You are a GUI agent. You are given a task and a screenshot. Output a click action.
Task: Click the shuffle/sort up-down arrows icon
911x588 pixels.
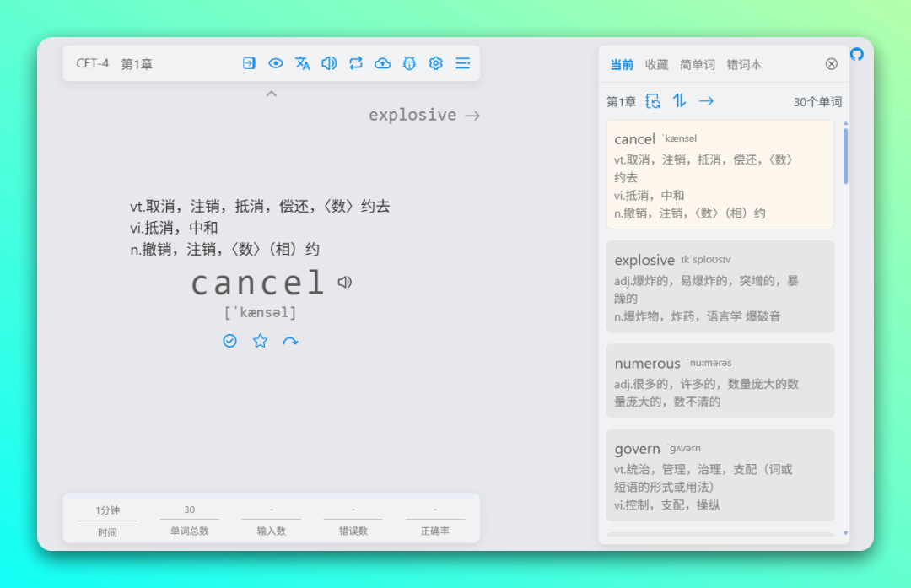coord(679,101)
